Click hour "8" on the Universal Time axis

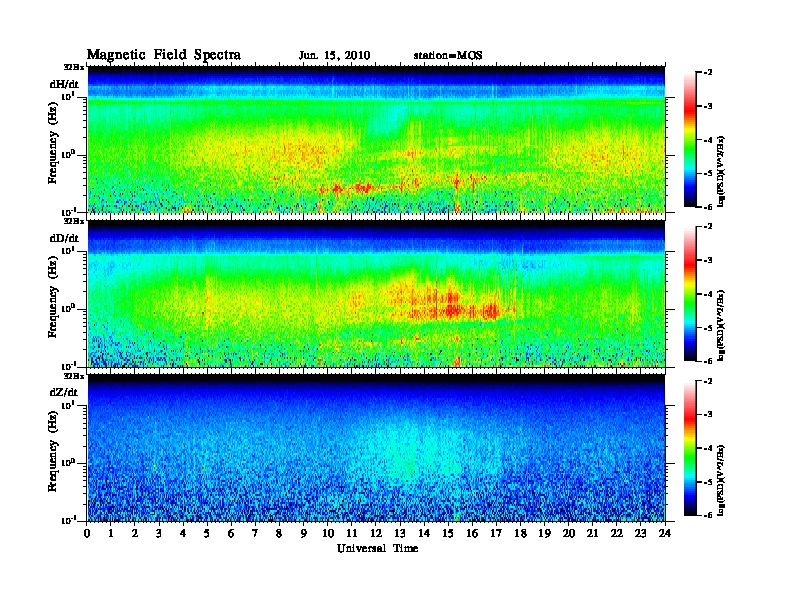tap(279, 534)
